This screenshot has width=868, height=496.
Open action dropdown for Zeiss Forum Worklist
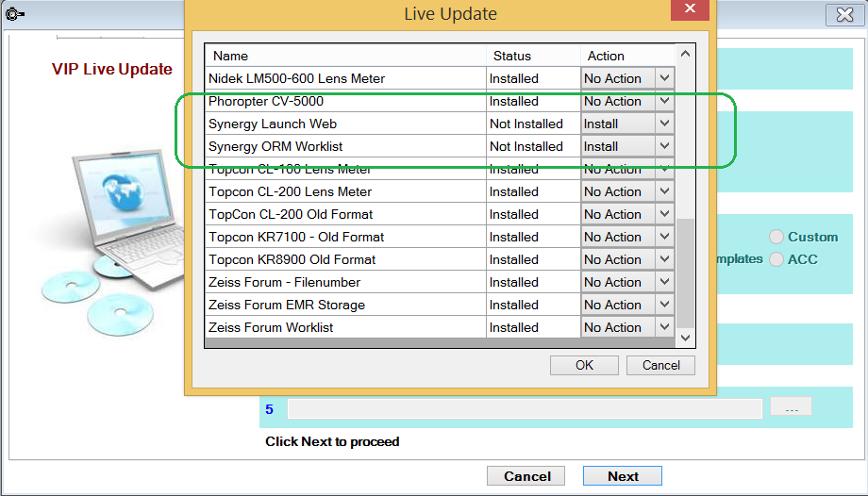coord(664,328)
